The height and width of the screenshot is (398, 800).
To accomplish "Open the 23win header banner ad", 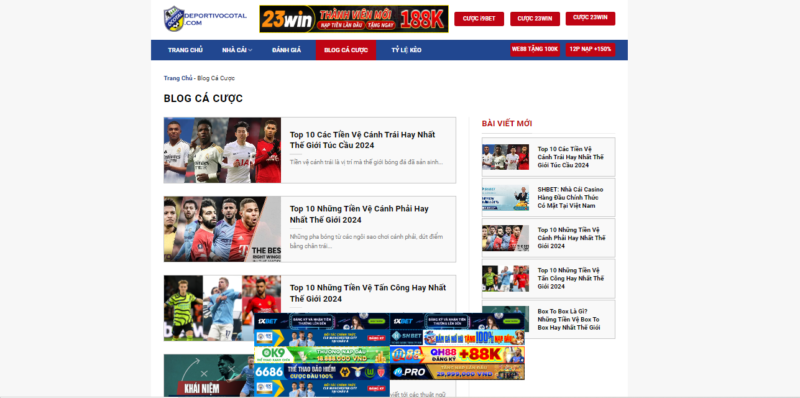I will coord(354,19).
